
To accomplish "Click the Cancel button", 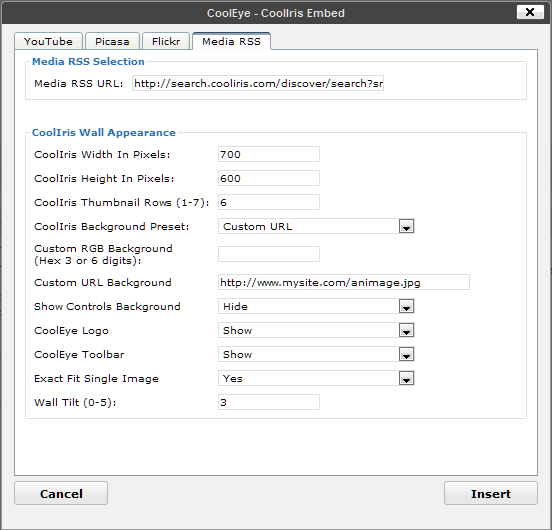I will click(x=61, y=493).
